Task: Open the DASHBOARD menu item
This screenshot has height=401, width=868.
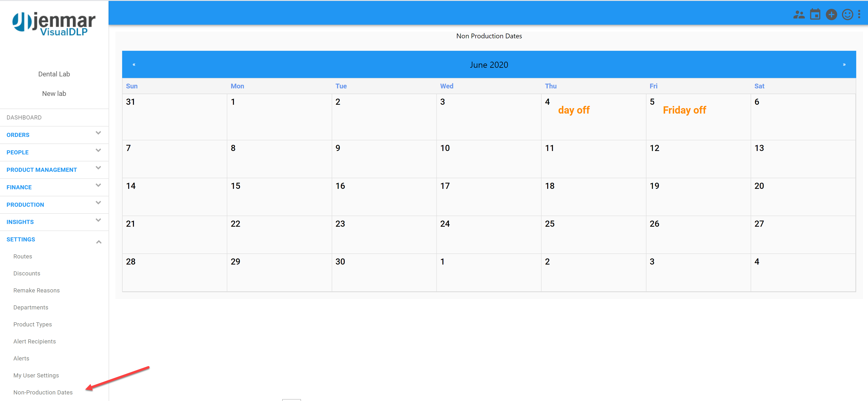Action: click(x=24, y=117)
